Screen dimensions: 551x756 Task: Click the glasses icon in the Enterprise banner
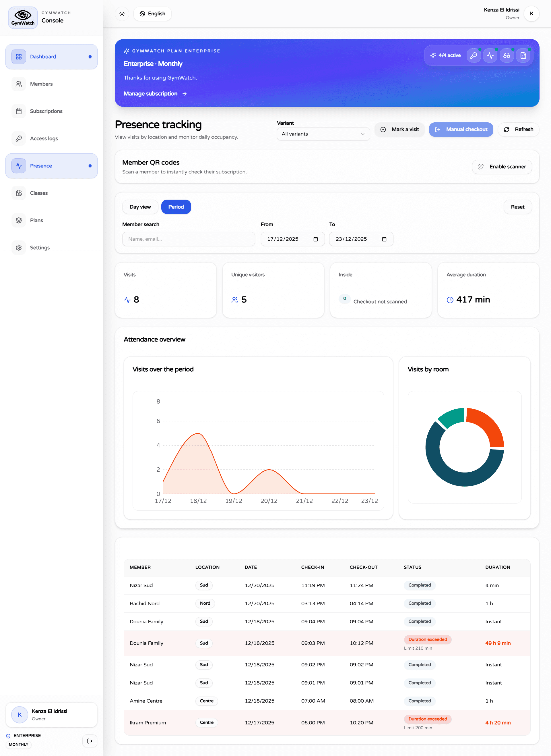pos(507,55)
